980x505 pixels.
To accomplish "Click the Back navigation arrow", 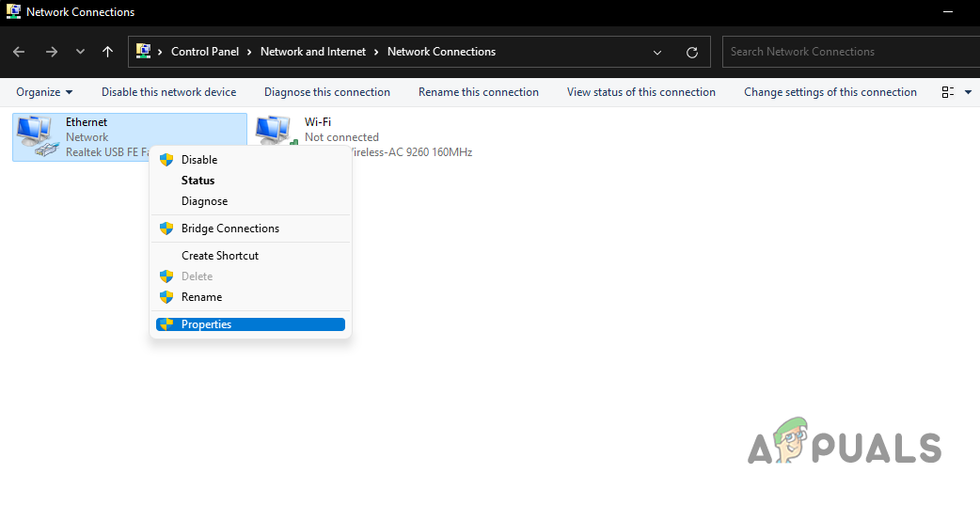I will [20, 52].
